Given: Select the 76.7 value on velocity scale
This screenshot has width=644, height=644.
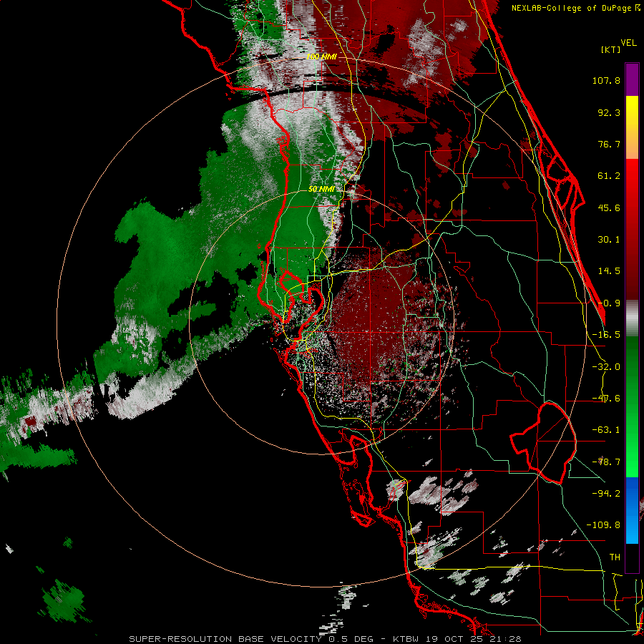Looking at the screenshot, I should [x=609, y=144].
